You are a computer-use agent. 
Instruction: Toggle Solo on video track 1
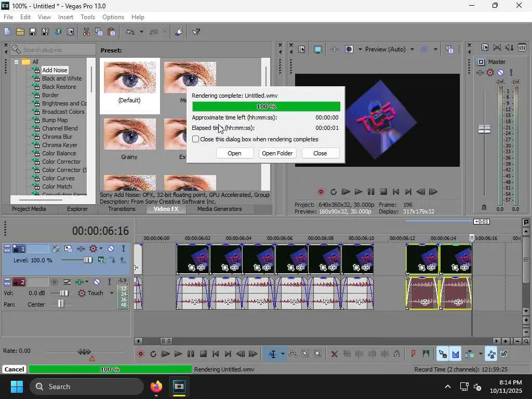point(124,249)
